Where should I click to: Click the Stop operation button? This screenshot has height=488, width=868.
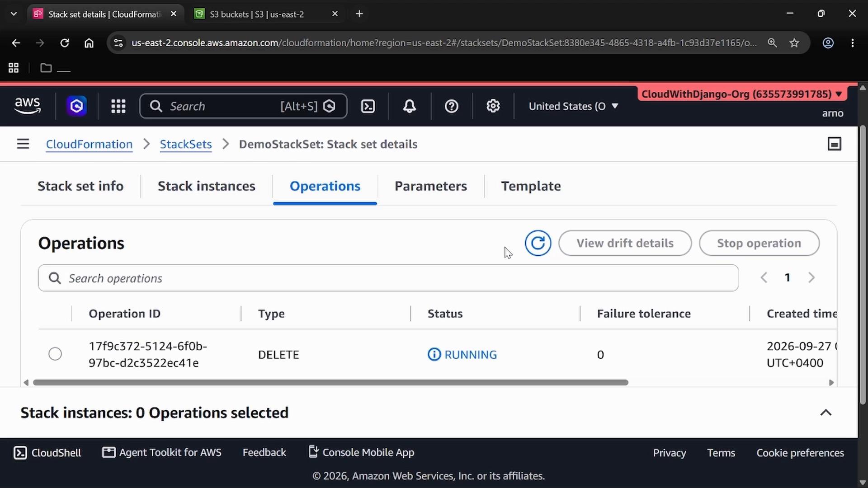click(759, 243)
